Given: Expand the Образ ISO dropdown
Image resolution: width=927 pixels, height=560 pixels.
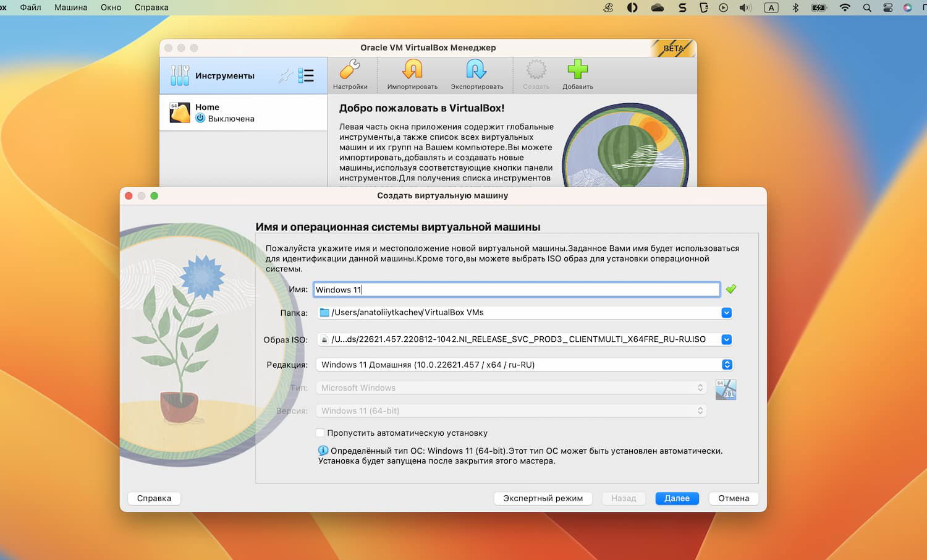Looking at the screenshot, I should pyautogui.click(x=727, y=339).
